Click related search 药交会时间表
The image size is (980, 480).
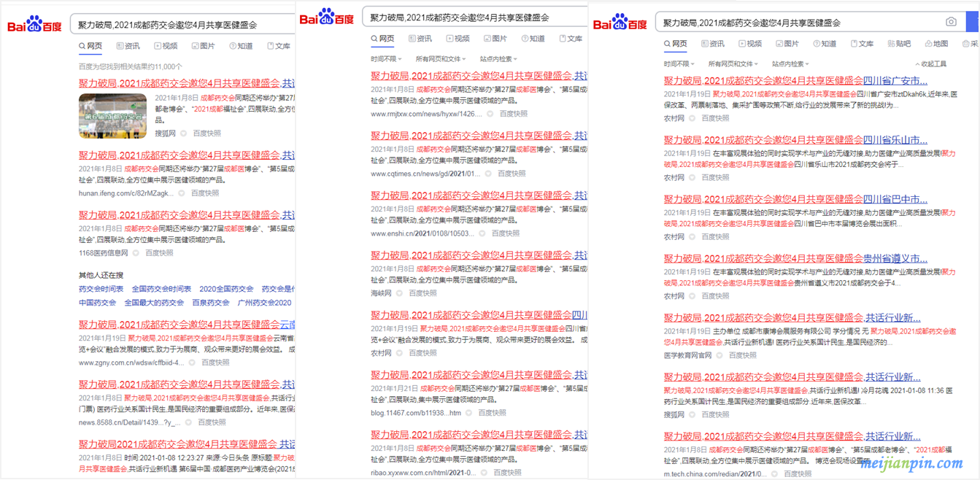[x=101, y=289]
